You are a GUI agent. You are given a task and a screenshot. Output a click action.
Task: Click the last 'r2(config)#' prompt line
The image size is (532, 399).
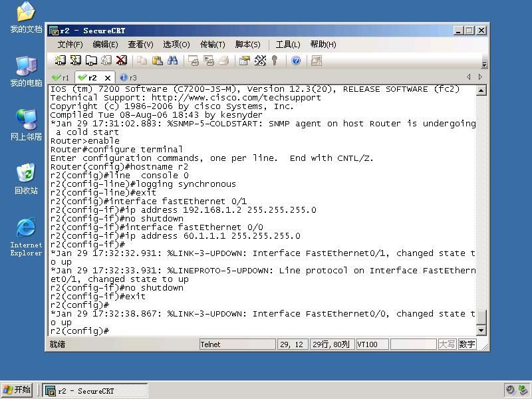[80, 331]
